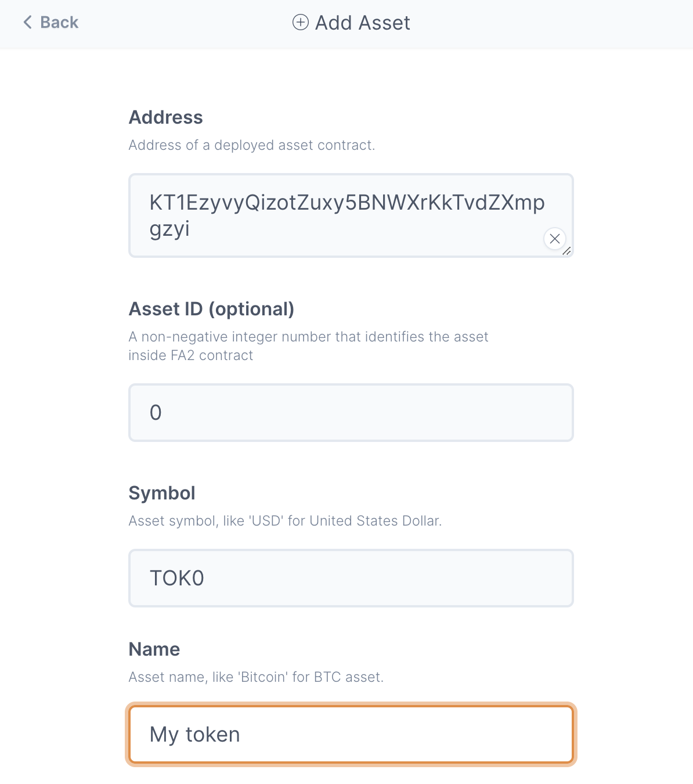Click the Address section label
Image resolution: width=693 pixels, height=784 pixels.
[165, 117]
